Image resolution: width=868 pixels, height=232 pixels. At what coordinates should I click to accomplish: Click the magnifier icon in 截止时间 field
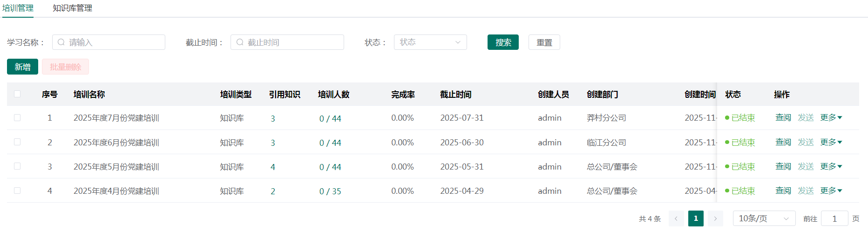[x=240, y=42]
